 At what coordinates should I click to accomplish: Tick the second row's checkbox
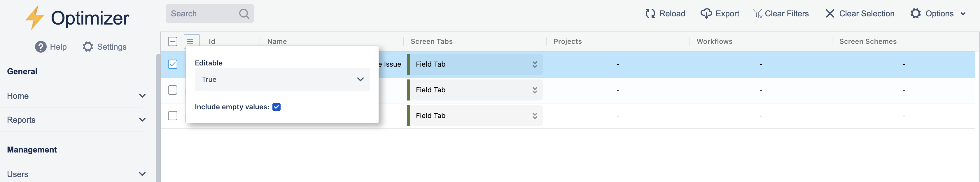pyautogui.click(x=173, y=90)
